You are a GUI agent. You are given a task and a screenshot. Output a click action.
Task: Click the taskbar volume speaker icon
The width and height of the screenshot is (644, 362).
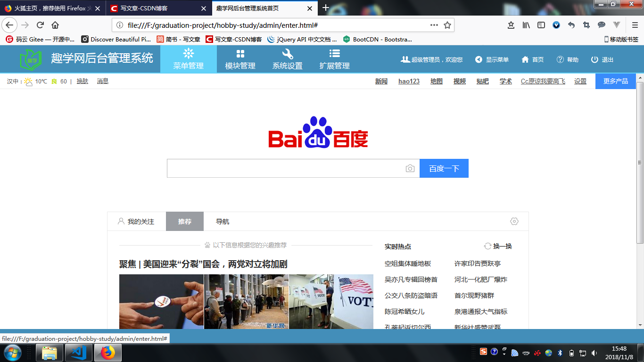tap(594, 353)
